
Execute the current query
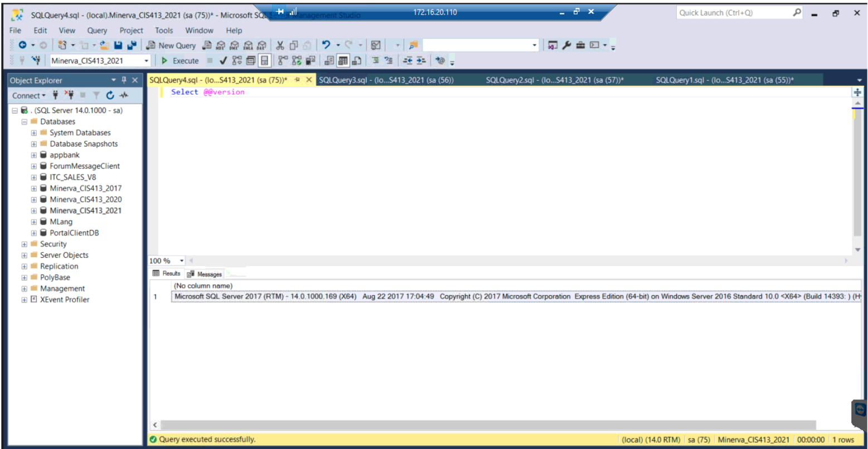180,61
